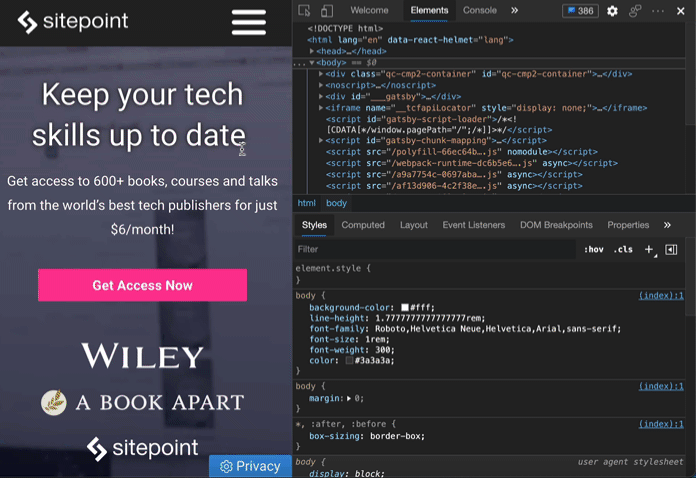Expand the margin shorthand property triangle
This screenshot has height=478, width=696.
(349, 399)
